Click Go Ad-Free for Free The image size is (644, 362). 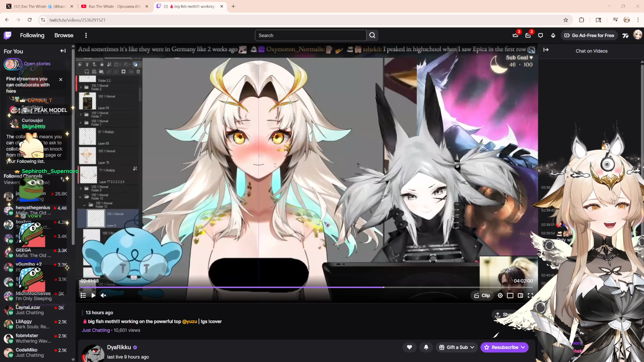(x=589, y=35)
